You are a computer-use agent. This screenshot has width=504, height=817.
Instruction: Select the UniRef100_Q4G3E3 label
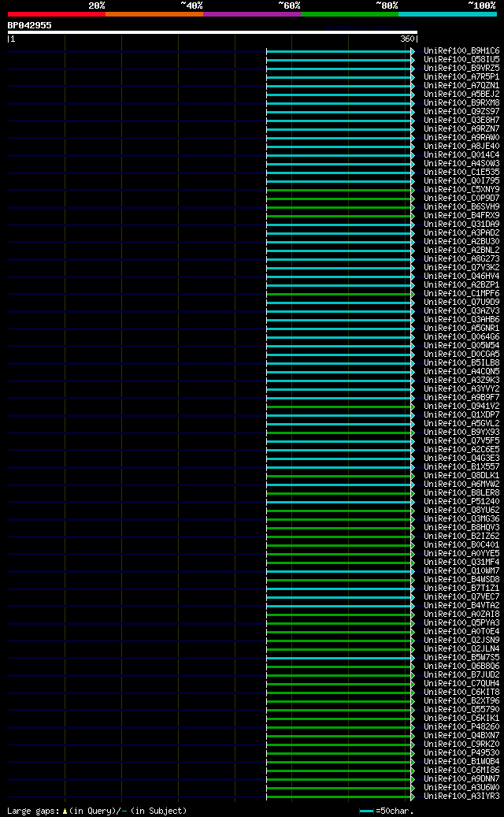[x=461, y=459]
